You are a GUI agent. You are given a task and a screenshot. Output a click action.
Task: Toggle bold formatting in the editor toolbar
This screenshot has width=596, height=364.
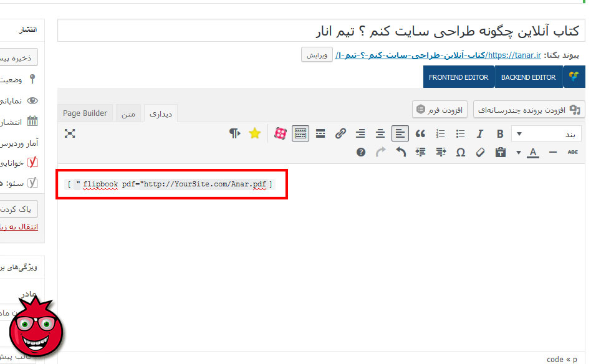pyautogui.click(x=500, y=133)
